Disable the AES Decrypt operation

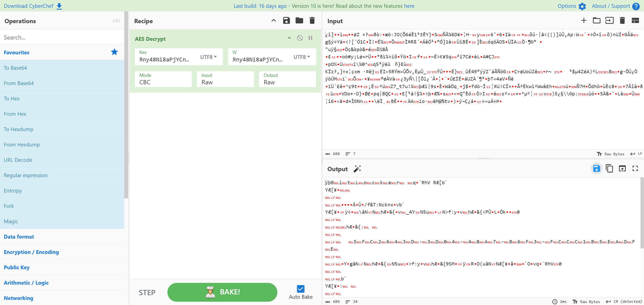pos(300,38)
